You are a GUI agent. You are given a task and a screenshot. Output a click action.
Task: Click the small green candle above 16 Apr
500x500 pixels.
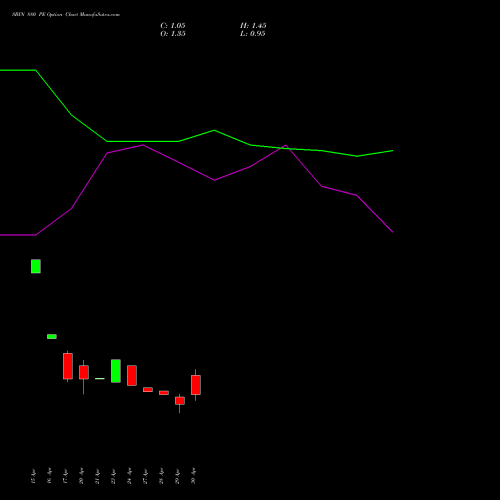(52, 336)
